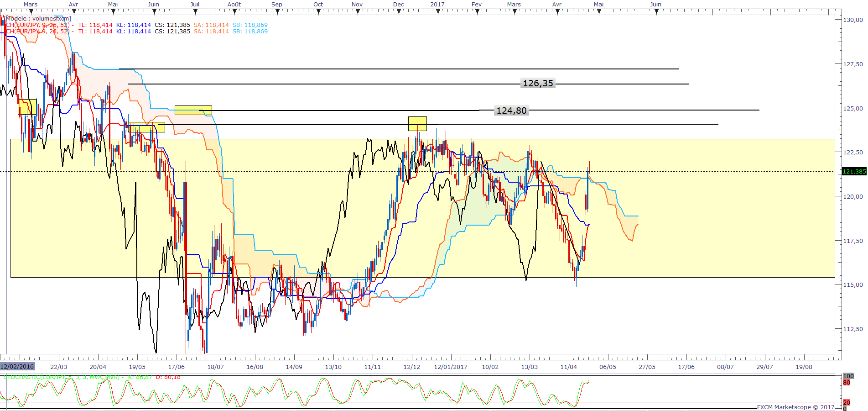
Task: Click the 11/04 date label
Action: [x=568, y=367]
